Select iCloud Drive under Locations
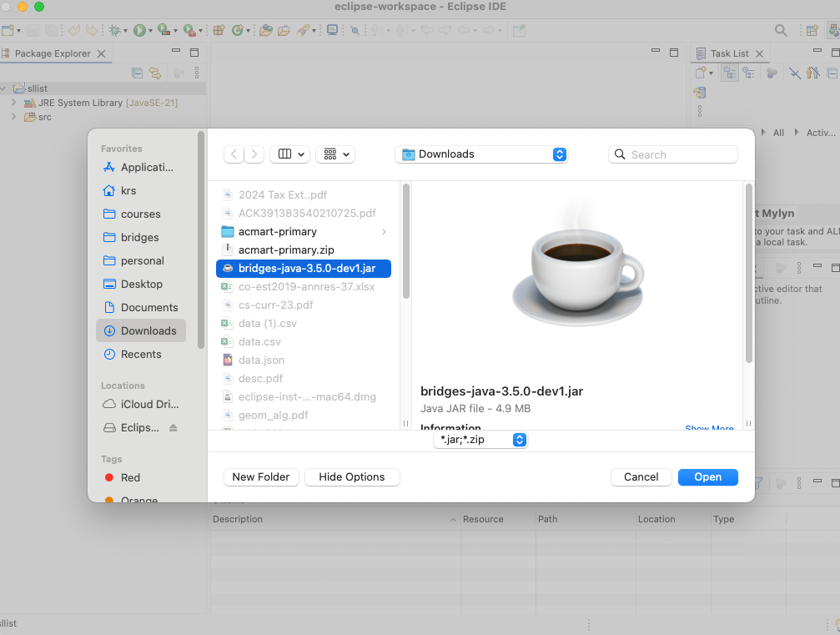 click(x=142, y=404)
